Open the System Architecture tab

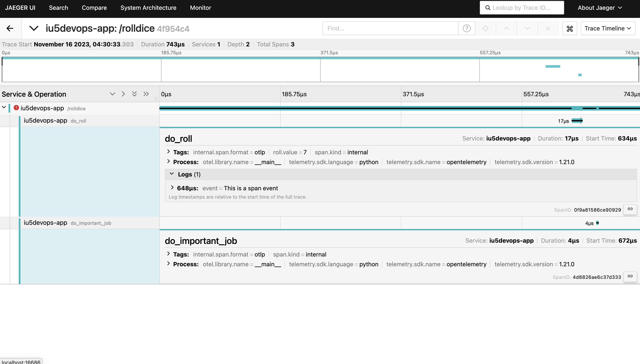pos(148,8)
